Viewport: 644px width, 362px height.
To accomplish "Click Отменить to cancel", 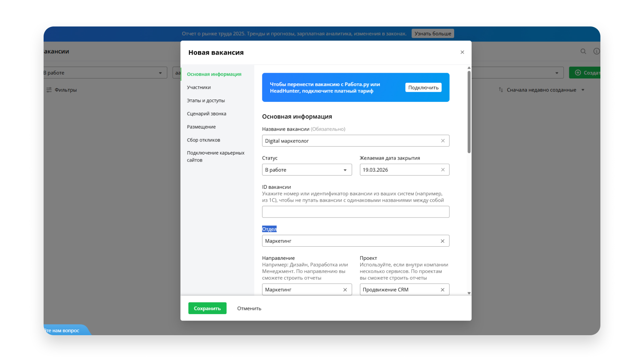I will [249, 308].
